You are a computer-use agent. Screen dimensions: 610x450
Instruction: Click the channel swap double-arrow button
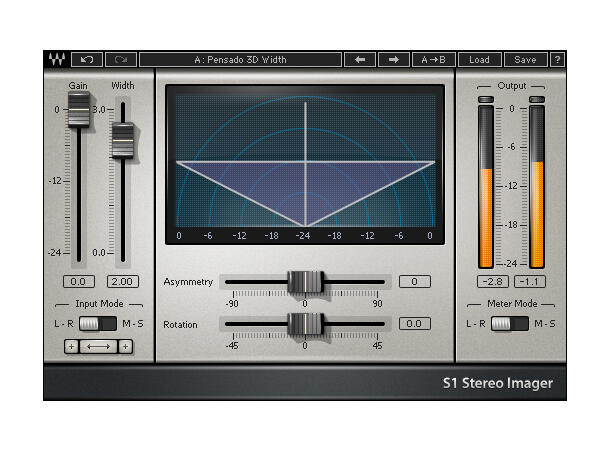(x=98, y=347)
